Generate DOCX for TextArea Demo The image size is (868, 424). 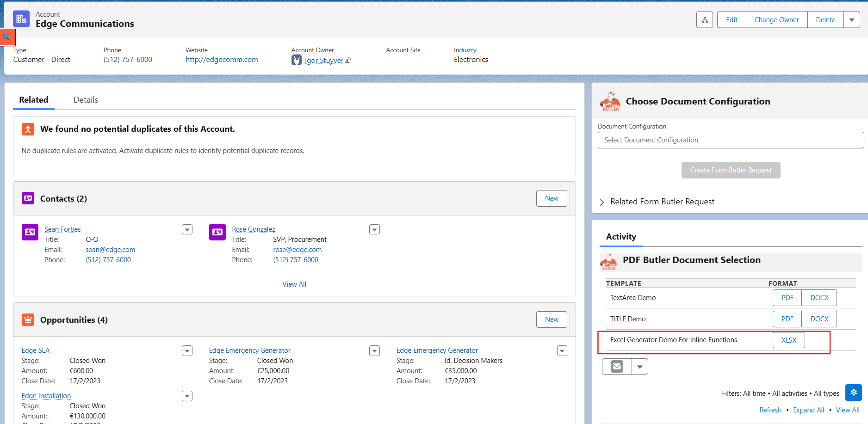coord(819,298)
